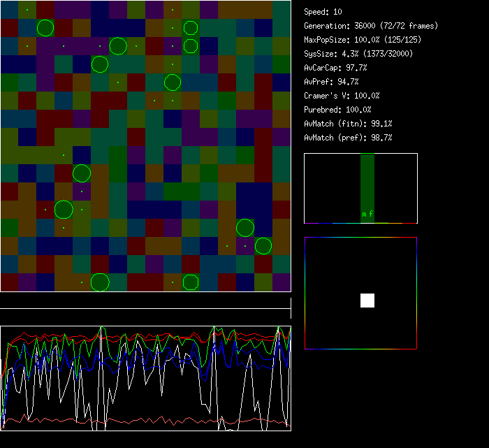Image resolution: width=489 pixels, height=448 pixels.
Task: Select the AvCarCap 97.7% readout
Action: point(335,68)
